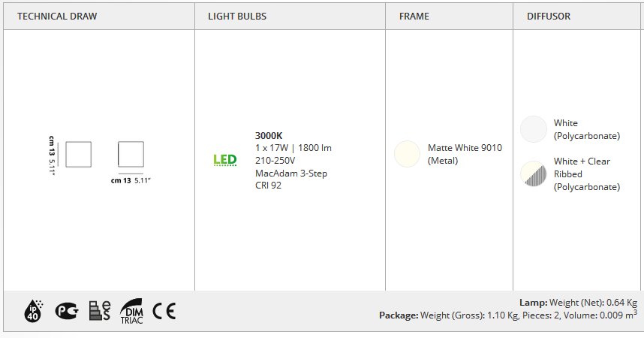This screenshot has width=644, height=338.
Task: Select the Matte White 9010 frame swatch
Action: (x=407, y=154)
